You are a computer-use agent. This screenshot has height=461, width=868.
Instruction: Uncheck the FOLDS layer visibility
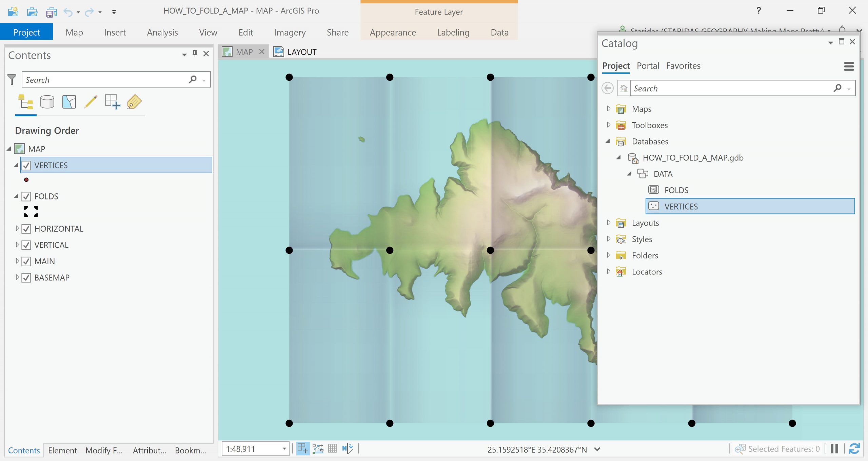click(x=26, y=196)
